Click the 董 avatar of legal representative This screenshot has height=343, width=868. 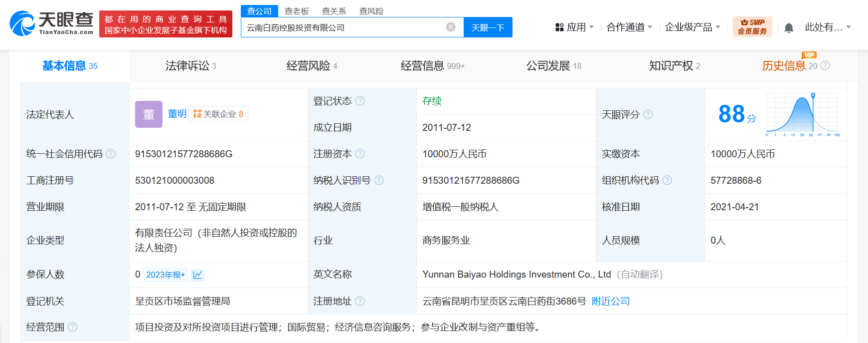(x=149, y=114)
